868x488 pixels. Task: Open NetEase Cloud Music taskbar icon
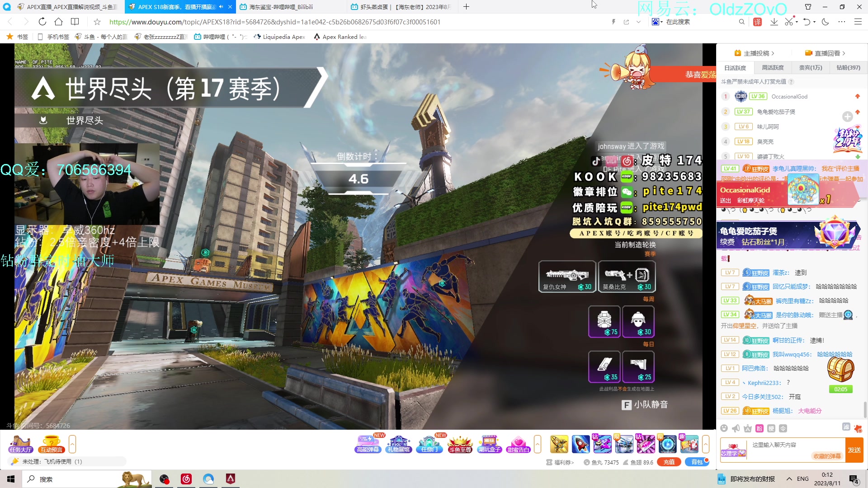coord(186,479)
